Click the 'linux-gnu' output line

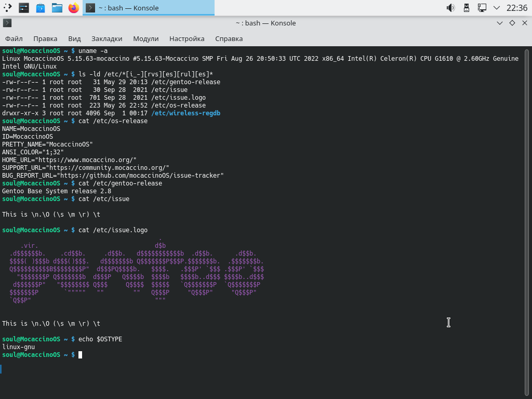click(18, 347)
